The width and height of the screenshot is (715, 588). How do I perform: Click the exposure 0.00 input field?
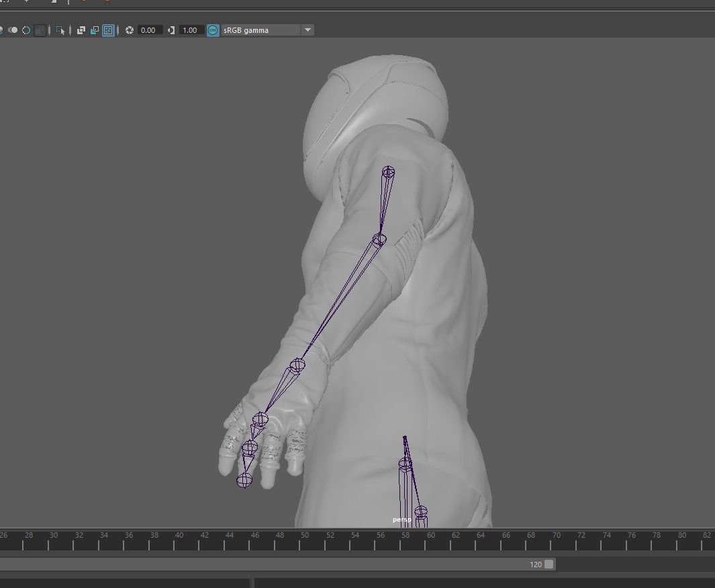pyautogui.click(x=148, y=30)
